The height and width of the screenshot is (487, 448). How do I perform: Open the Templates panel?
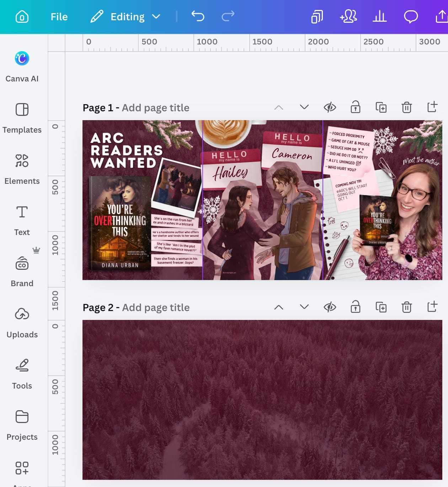click(22, 118)
